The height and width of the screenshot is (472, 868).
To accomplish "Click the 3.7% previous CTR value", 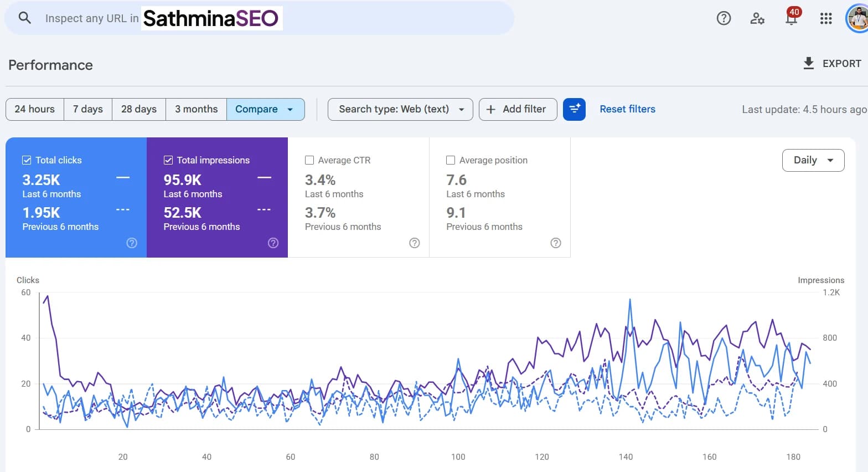I will (x=321, y=213).
